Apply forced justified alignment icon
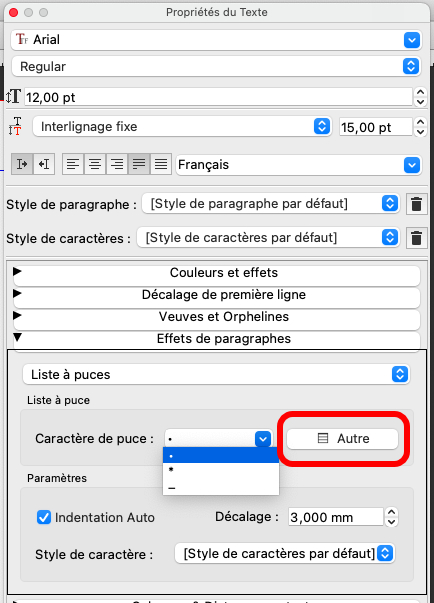Viewport: 434px width, 603px height. pos(161,164)
